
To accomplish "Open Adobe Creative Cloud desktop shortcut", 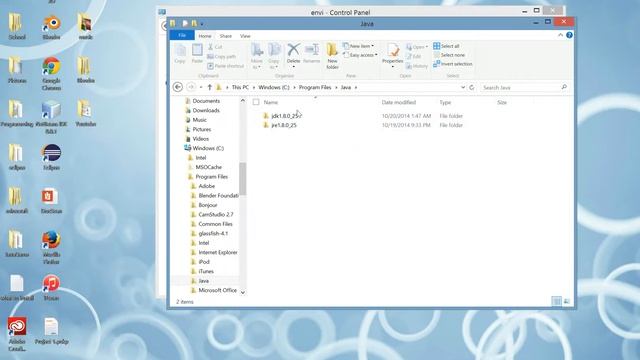I will (x=17, y=334).
